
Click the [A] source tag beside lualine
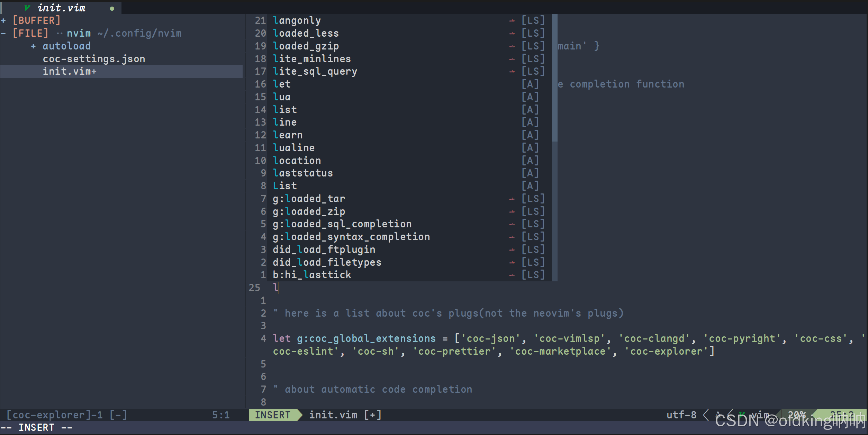530,148
